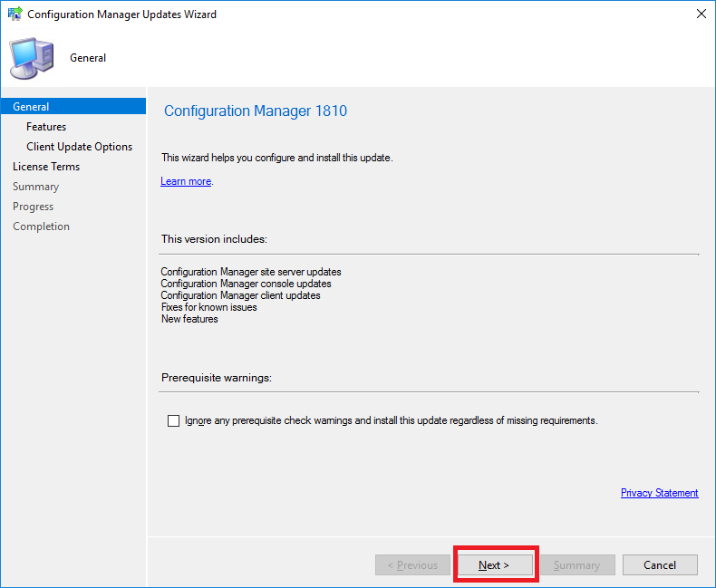716x588 pixels.
Task: Click the Next button
Action: click(x=495, y=564)
